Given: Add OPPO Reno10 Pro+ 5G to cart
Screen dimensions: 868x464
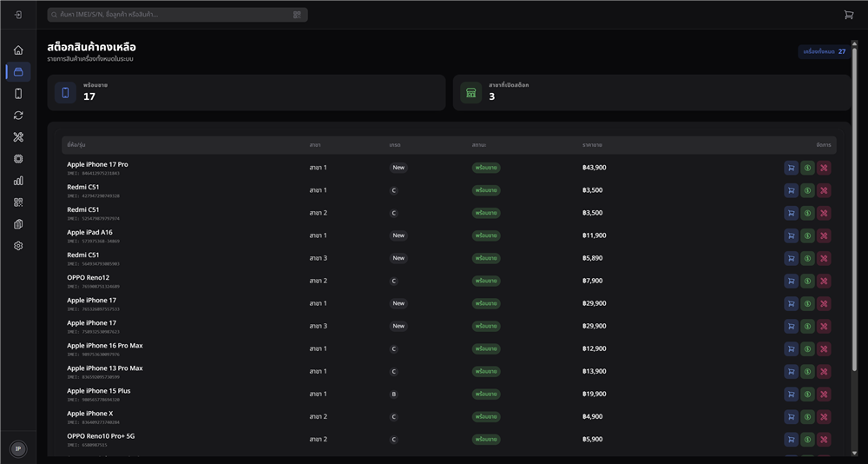Looking at the screenshot, I should tap(791, 440).
